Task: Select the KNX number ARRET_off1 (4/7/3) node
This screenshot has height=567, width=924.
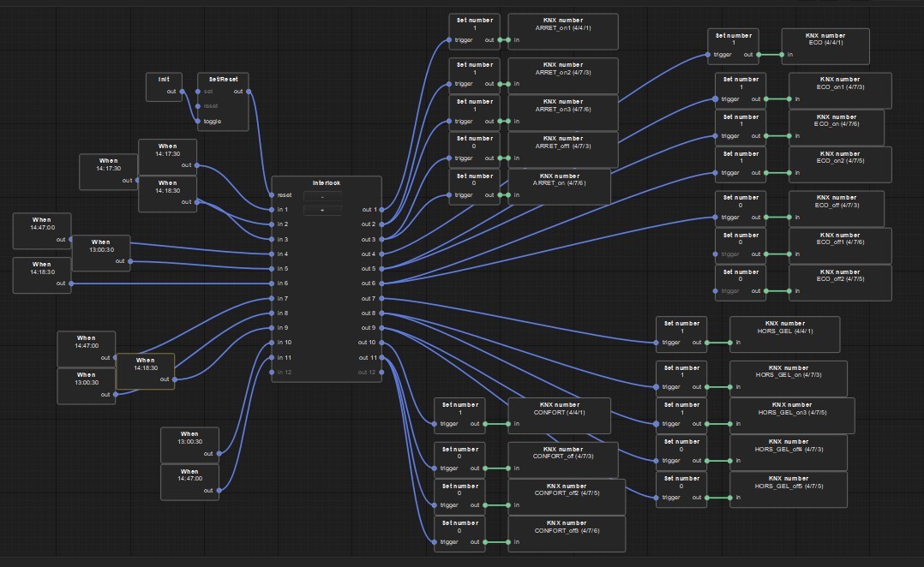Action: [x=562, y=142]
